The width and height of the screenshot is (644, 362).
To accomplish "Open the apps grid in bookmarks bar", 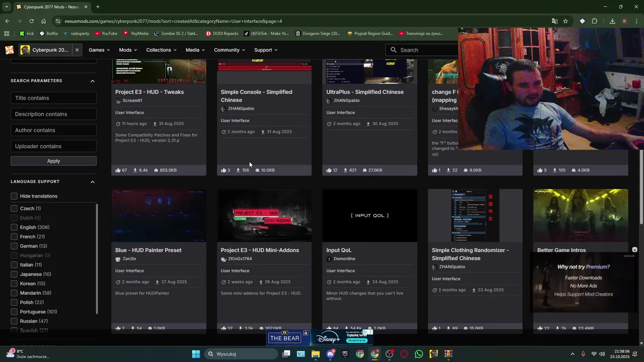I will coord(7,34).
